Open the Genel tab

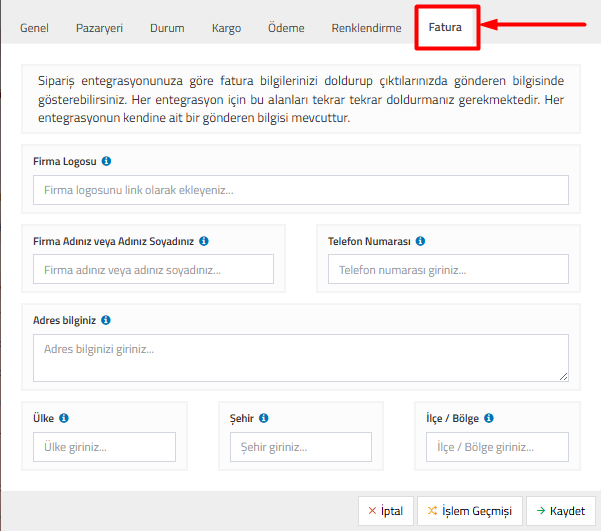pos(36,28)
